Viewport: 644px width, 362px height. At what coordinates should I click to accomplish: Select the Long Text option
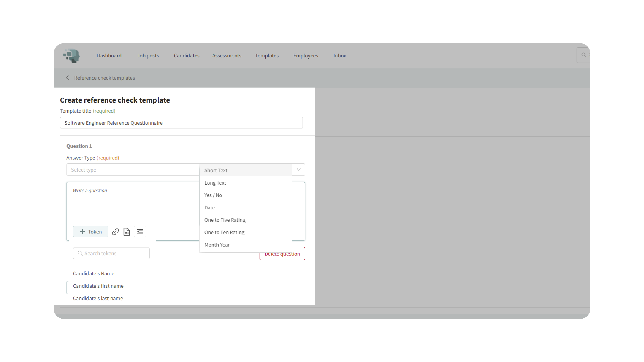click(x=215, y=183)
